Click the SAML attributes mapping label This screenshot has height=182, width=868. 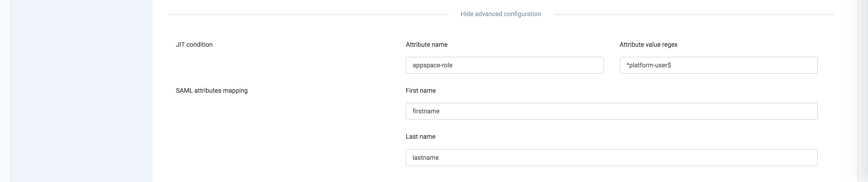[x=212, y=91]
